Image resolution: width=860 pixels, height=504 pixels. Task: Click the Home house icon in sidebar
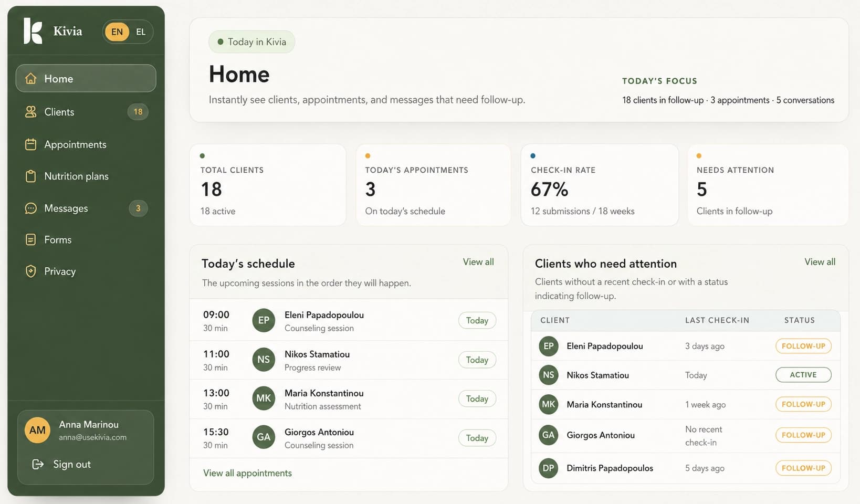tap(31, 79)
